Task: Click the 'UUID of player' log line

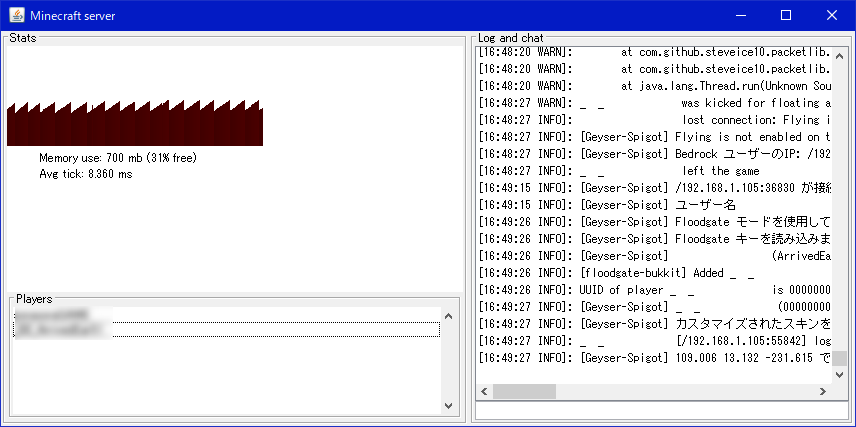Action: pos(655,290)
